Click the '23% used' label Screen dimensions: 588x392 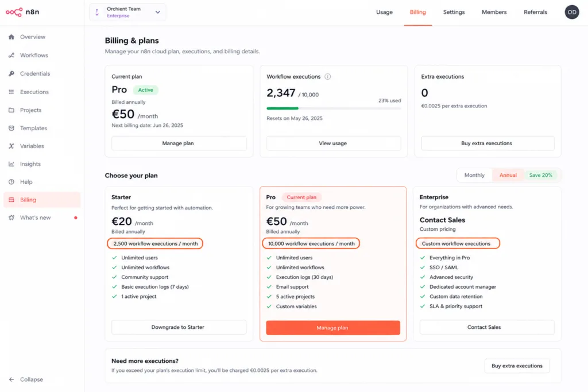click(x=390, y=100)
